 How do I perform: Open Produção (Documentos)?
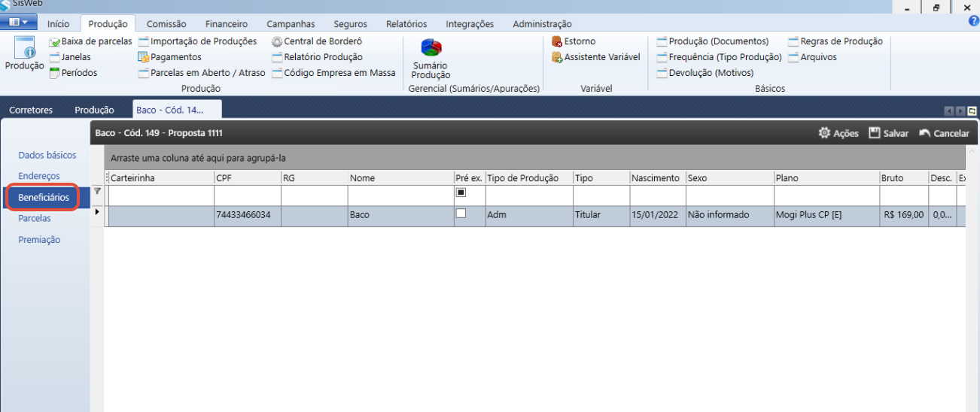tap(713, 41)
